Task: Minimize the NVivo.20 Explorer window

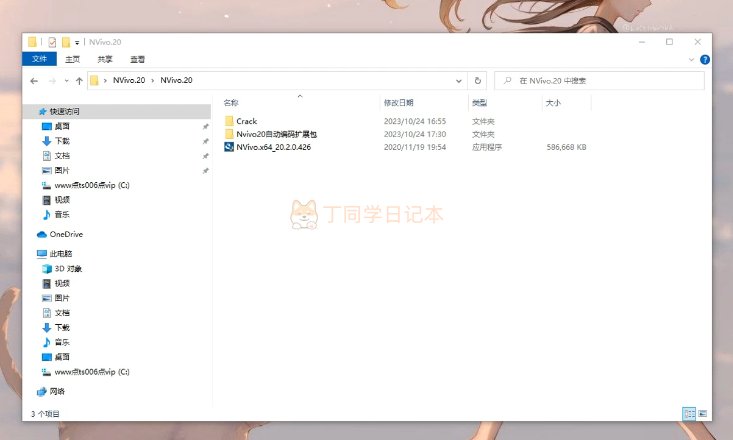Action: [642, 42]
